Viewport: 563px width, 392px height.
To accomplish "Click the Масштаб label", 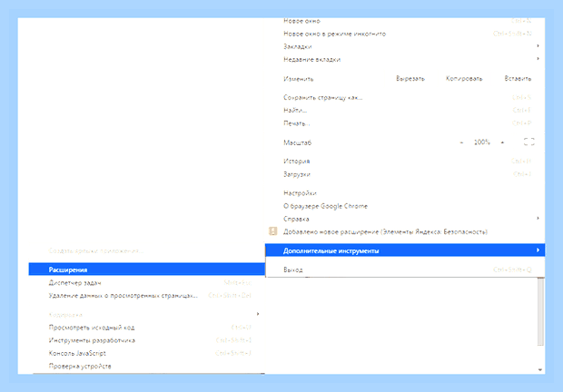I will coord(297,142).
